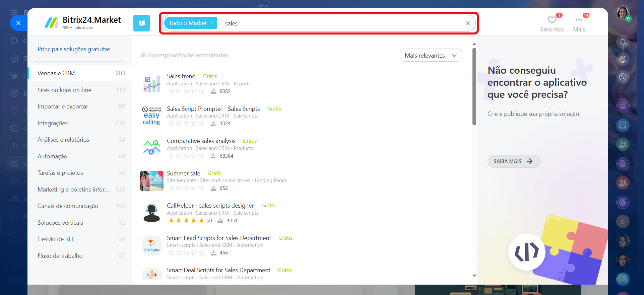Viewport: 644px width, 295px height.
Task: Open the red group chat icon
Action: (x=623, y=183)
